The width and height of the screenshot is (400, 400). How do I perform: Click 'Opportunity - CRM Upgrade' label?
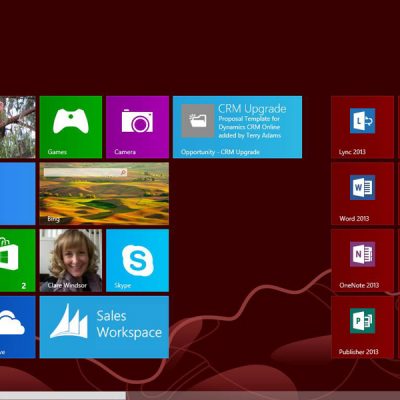(x=220, y=152)
